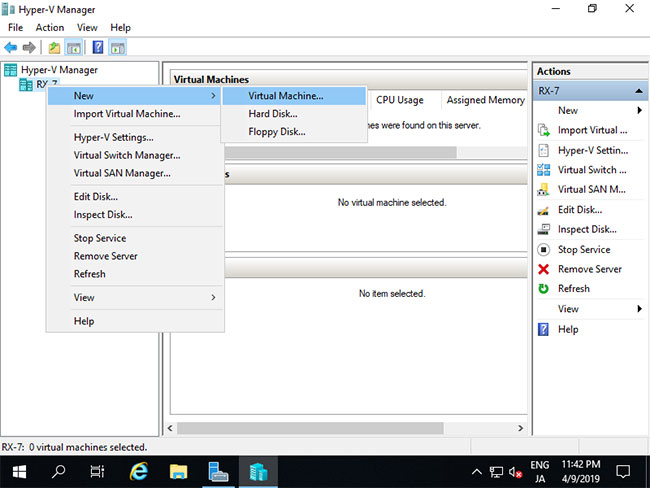Open the Windows Start menu
Screen dimensions: 650x488
(19, 472)
